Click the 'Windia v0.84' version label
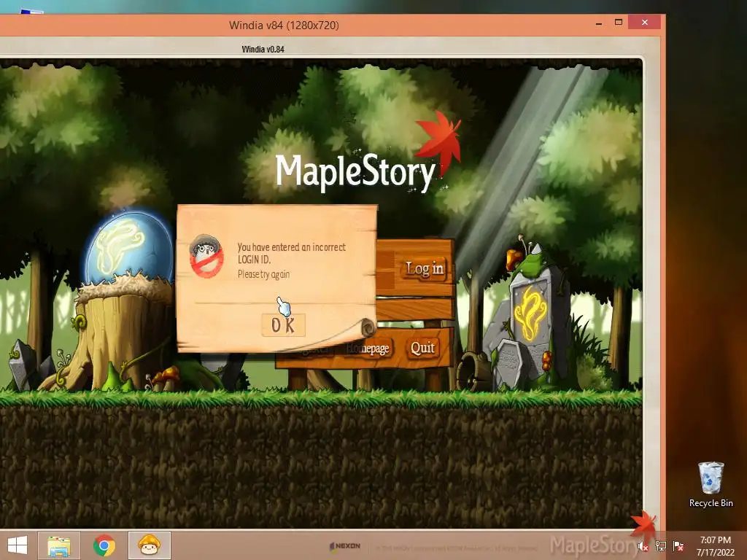Screen dimensions: 747x560 [263, 49]
